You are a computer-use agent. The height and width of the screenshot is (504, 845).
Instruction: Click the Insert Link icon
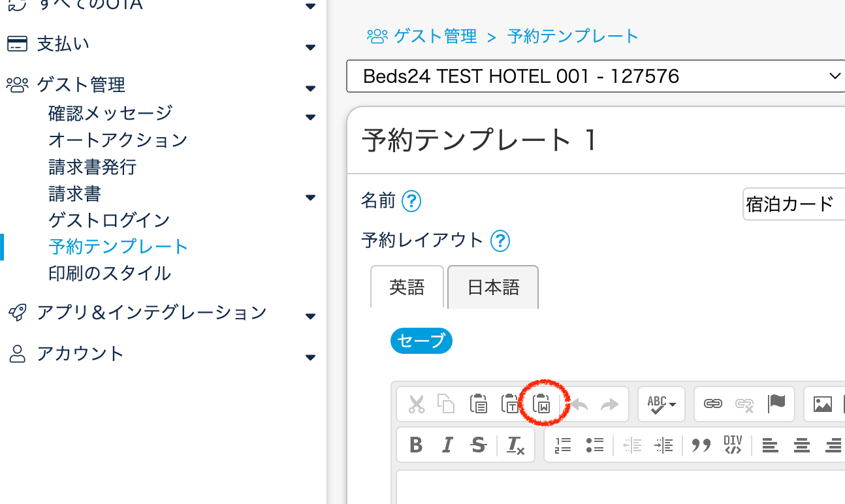pos(712,404)
